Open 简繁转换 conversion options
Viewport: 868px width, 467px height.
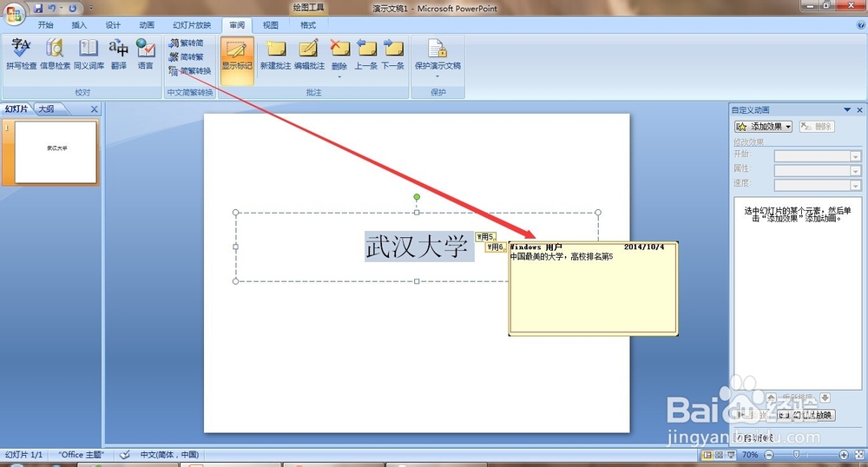coord(190,71)
